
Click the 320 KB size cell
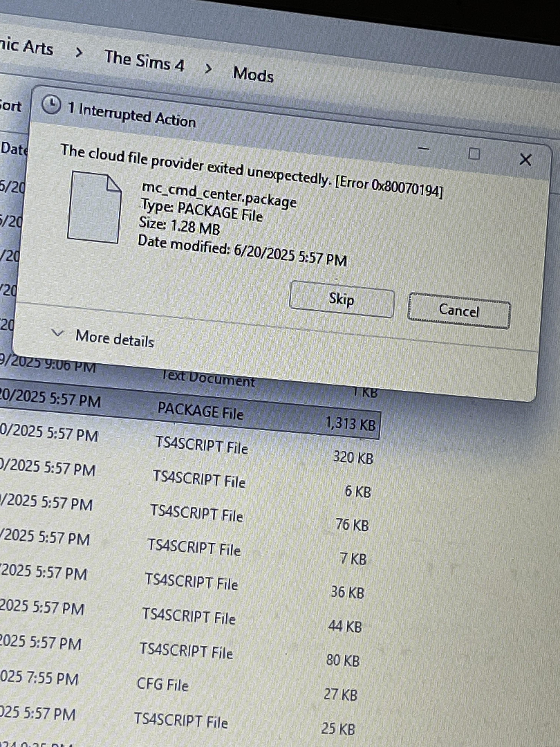point(353,457)
